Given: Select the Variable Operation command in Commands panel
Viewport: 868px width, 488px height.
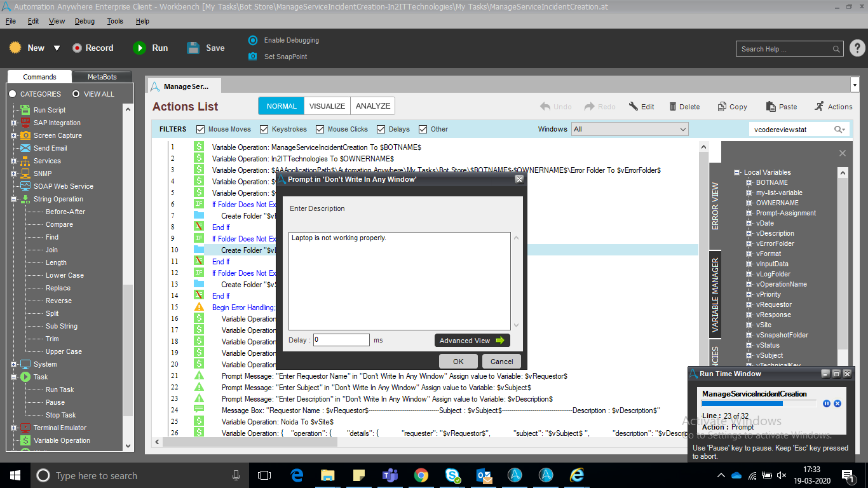Looking at the screenshot, I should (62, 440).
